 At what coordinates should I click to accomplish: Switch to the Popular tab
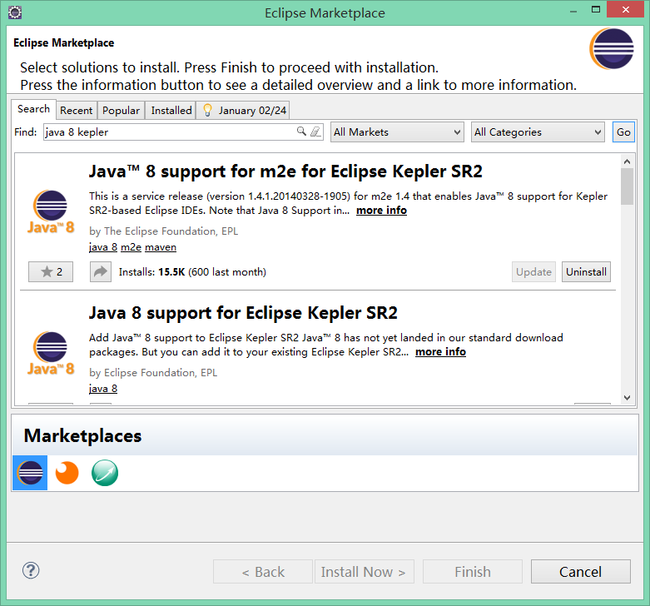121,111
